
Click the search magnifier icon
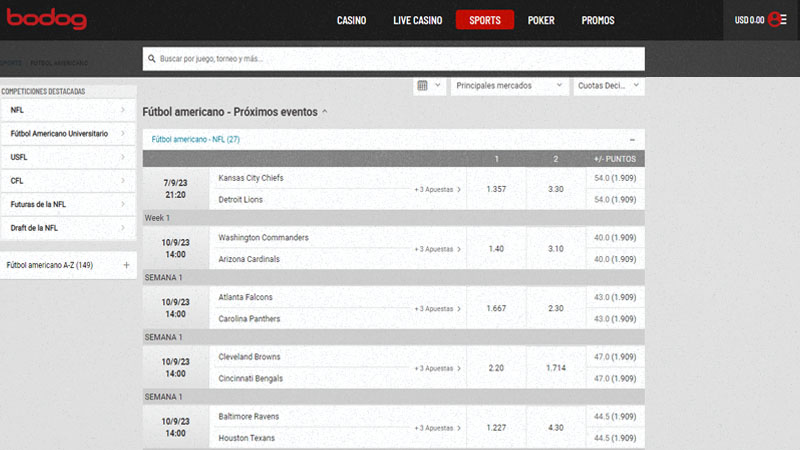click(152, 59)
